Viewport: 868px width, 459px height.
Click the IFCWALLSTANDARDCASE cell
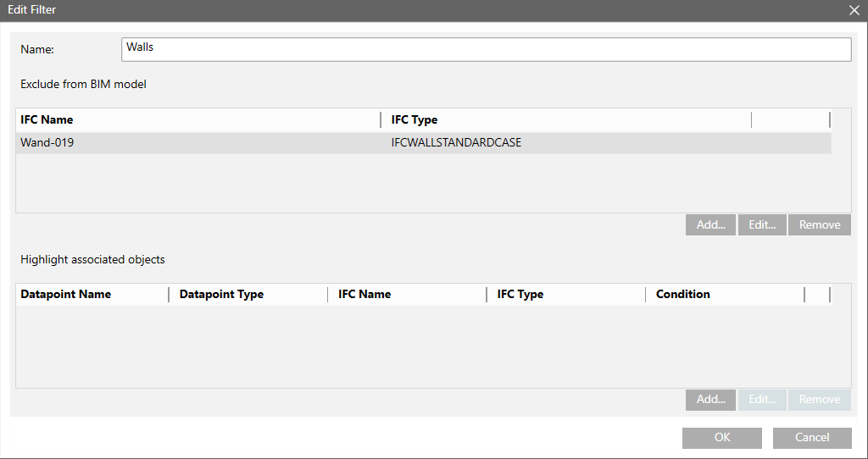coord(456,143)
